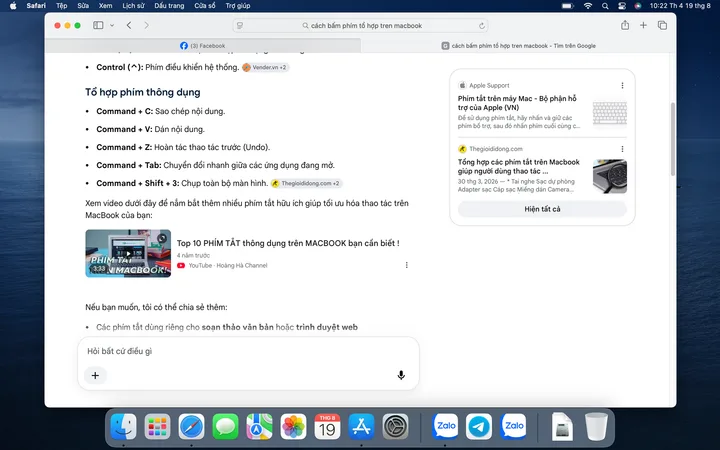This screenshot has height=450, width=720.
Task: Click the Safari address bar
Action: (360, 26)
